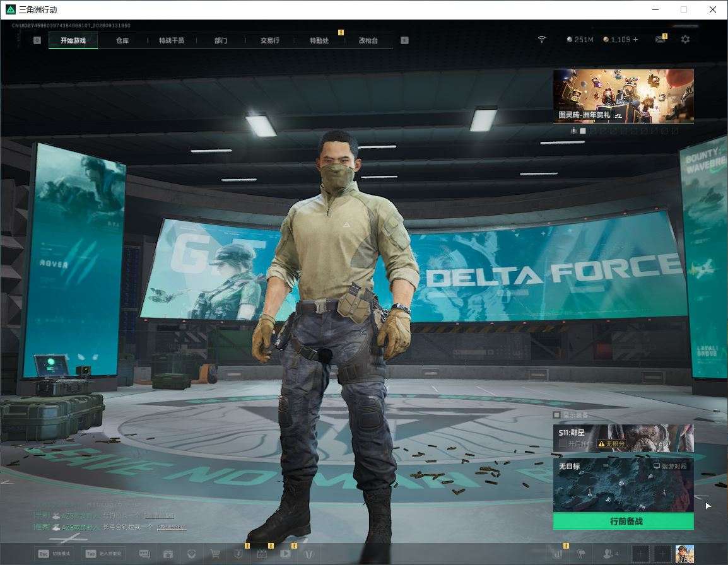Open the friends list icon
This screenshot has width=728, height=565.
pos(609,554)
